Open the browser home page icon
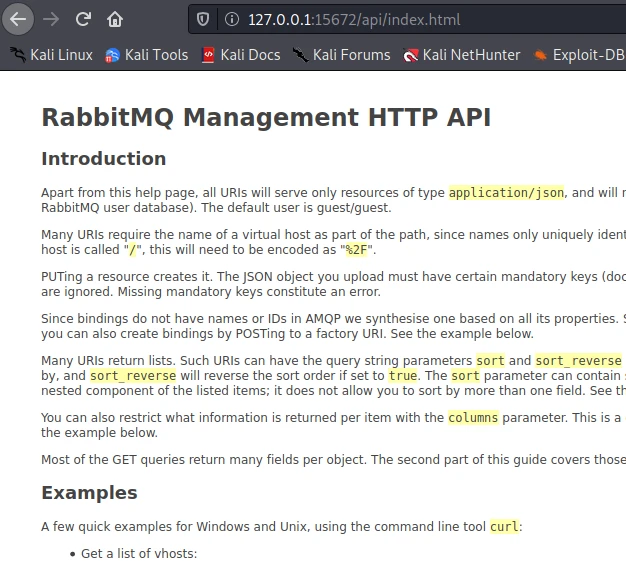 tap(115, 19)
